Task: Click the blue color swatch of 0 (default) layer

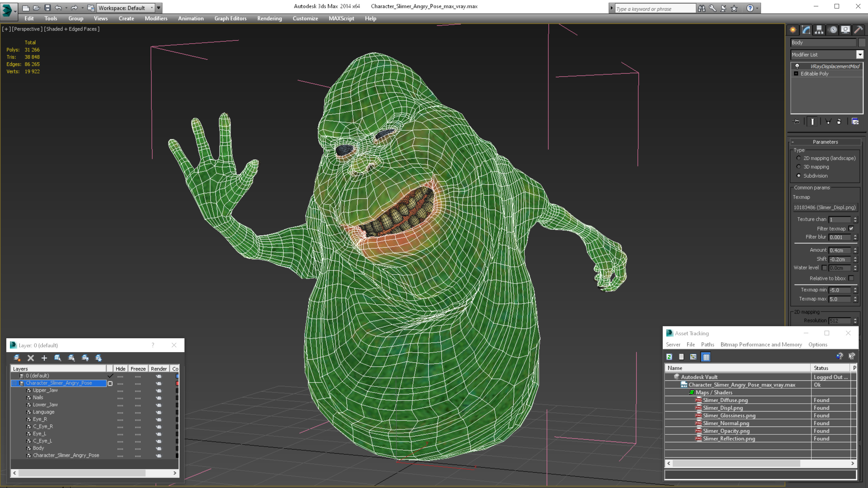Action: (x=177, y=376)
